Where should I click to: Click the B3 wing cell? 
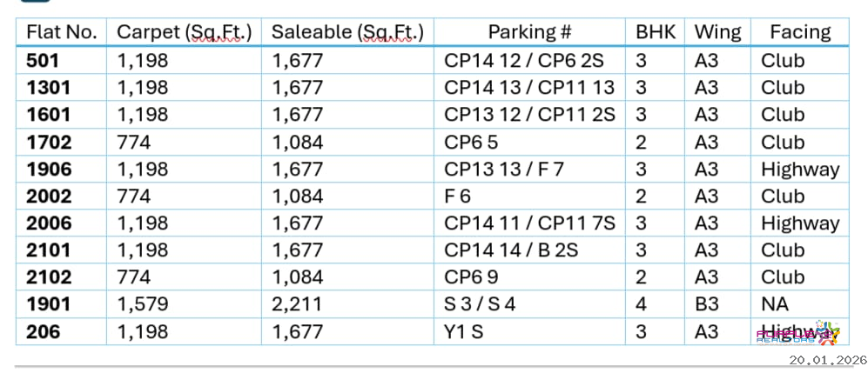(706, 304)
